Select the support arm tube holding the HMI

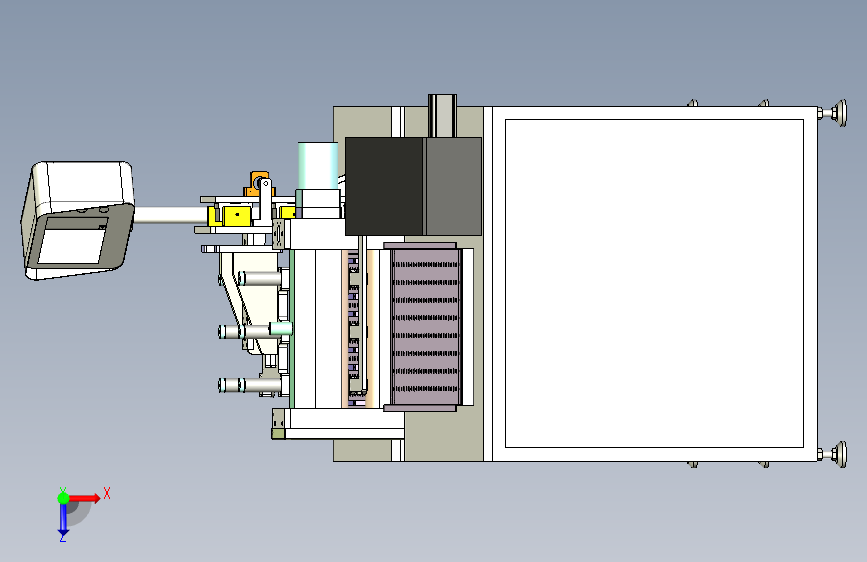[170, 215]
